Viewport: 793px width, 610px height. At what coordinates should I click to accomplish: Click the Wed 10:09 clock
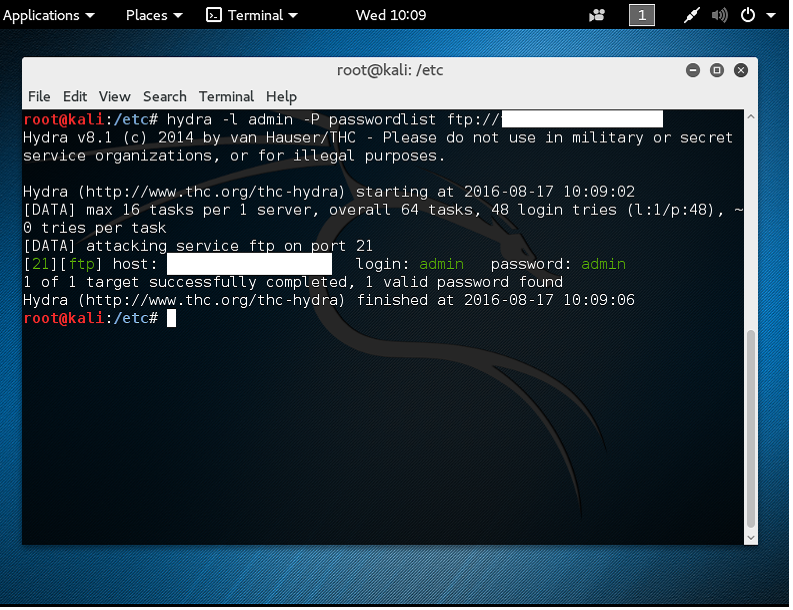point(390,15)
